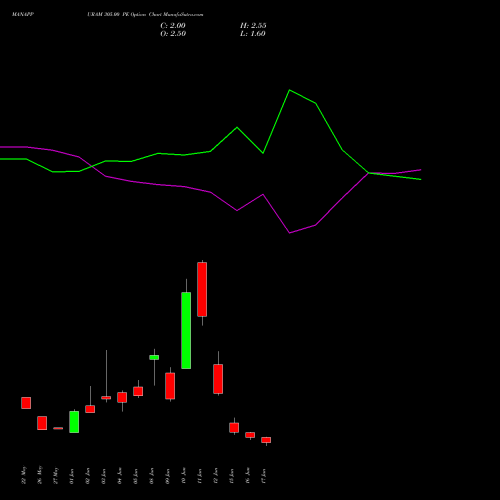
Task: Select the last red candle for 17 Jun
Action: [x=266, y=440]
